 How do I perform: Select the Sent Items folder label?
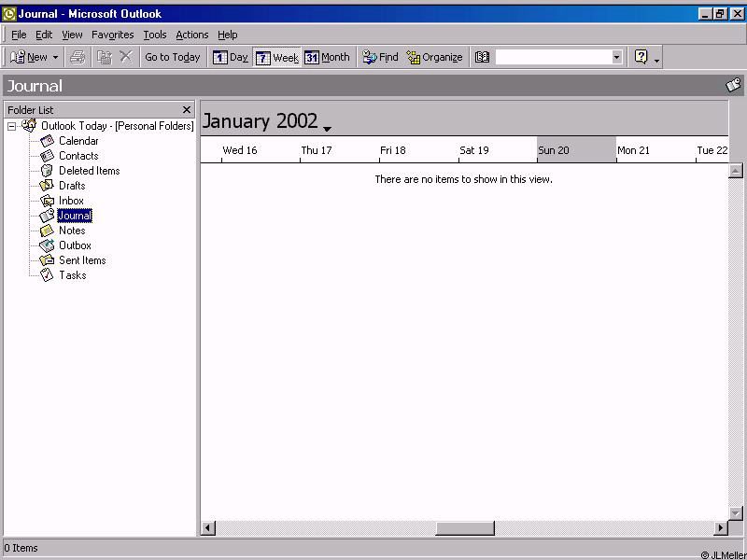(x=82, y=260)
